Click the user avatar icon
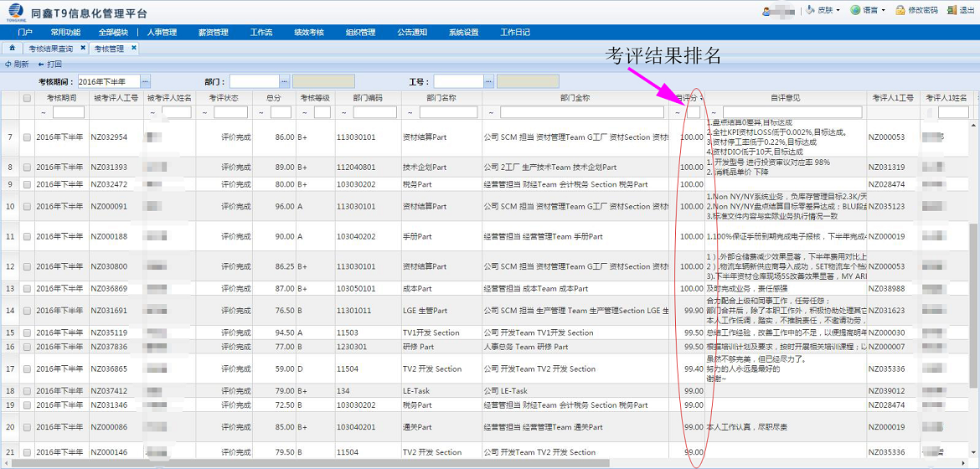The height and width of the screenshot is (469, 980). click(x=767, y=10)
